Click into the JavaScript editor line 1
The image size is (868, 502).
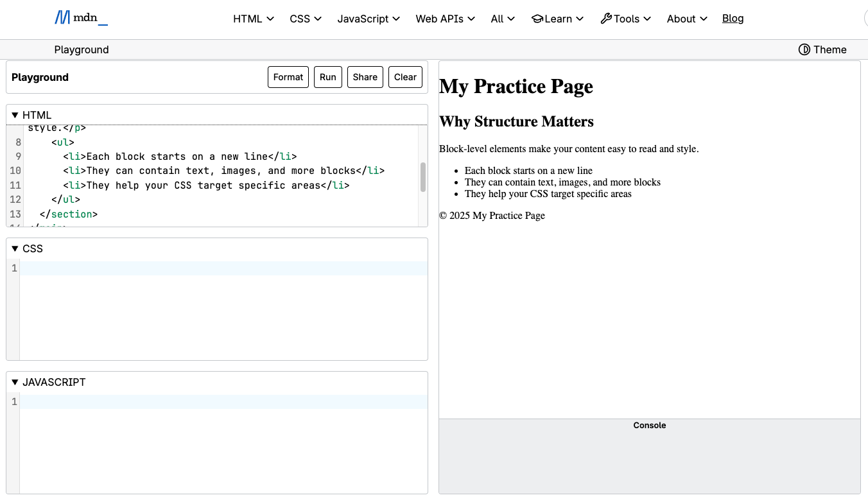223,402
